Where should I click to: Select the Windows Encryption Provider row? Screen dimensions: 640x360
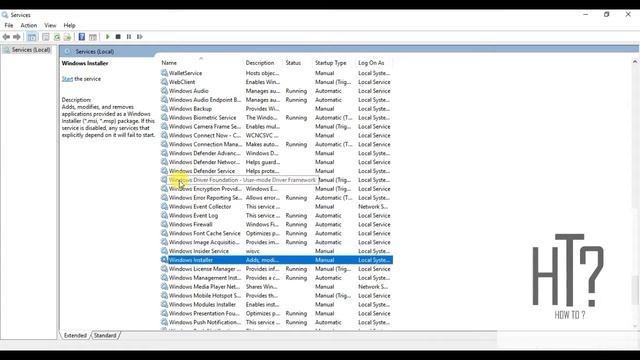pos(276,189)
